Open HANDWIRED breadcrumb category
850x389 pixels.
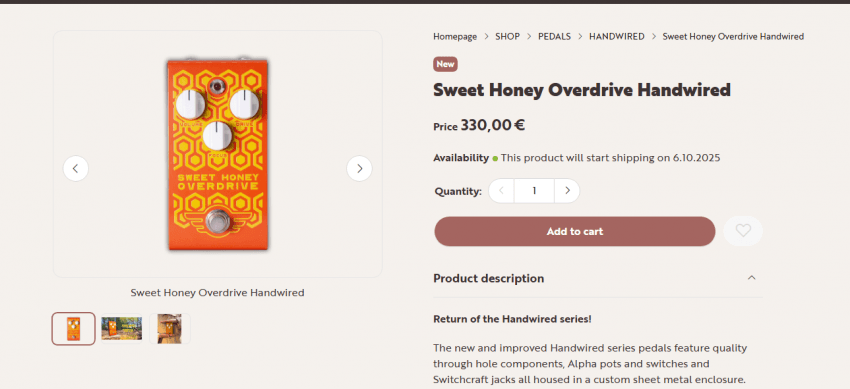tap(617, 36)
